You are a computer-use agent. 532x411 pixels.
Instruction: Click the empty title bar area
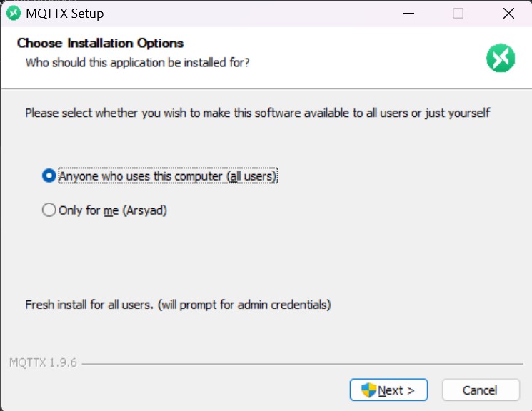coord(250,14)
